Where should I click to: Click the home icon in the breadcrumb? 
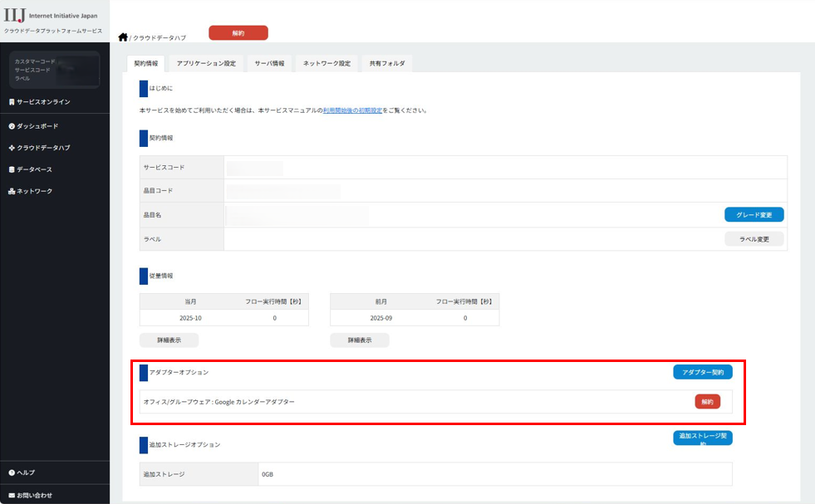(x=123, y=37)
